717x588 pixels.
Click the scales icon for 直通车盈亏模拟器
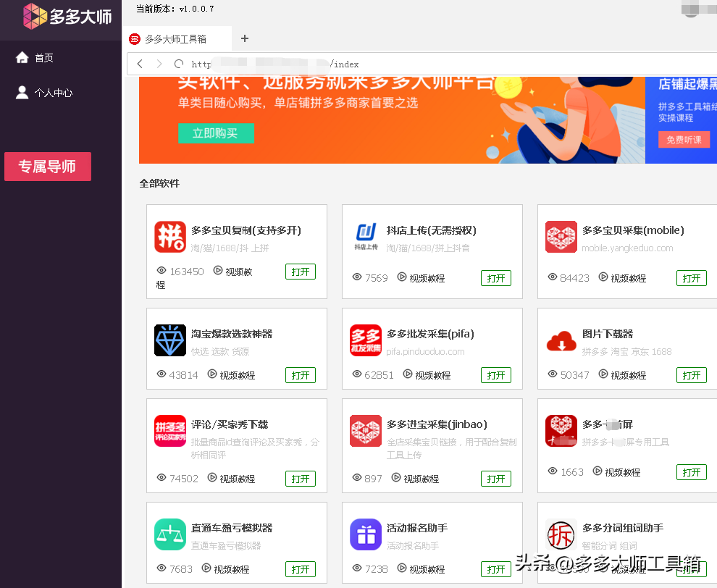[x=169, y=534]
